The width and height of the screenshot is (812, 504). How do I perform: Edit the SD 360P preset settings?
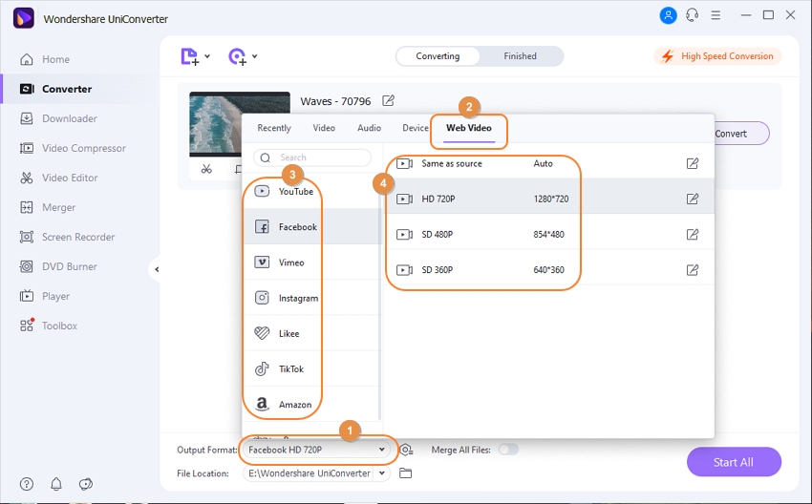[x=692, y=269]
